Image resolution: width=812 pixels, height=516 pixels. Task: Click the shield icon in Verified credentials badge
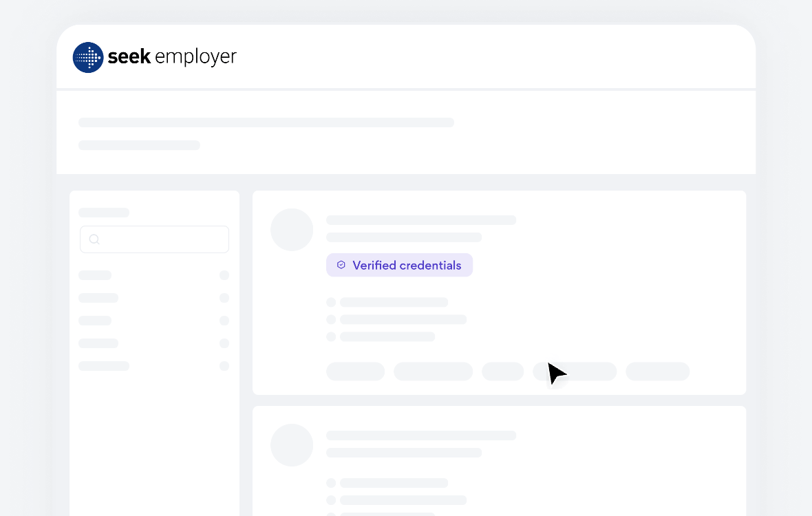pyautogui.click(x=341, y=265)
